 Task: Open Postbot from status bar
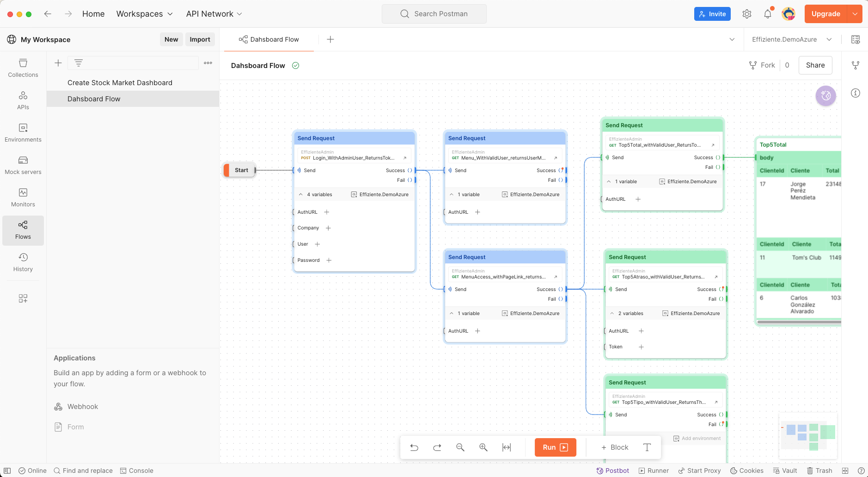pyautogui.click(x=613, y=471)
